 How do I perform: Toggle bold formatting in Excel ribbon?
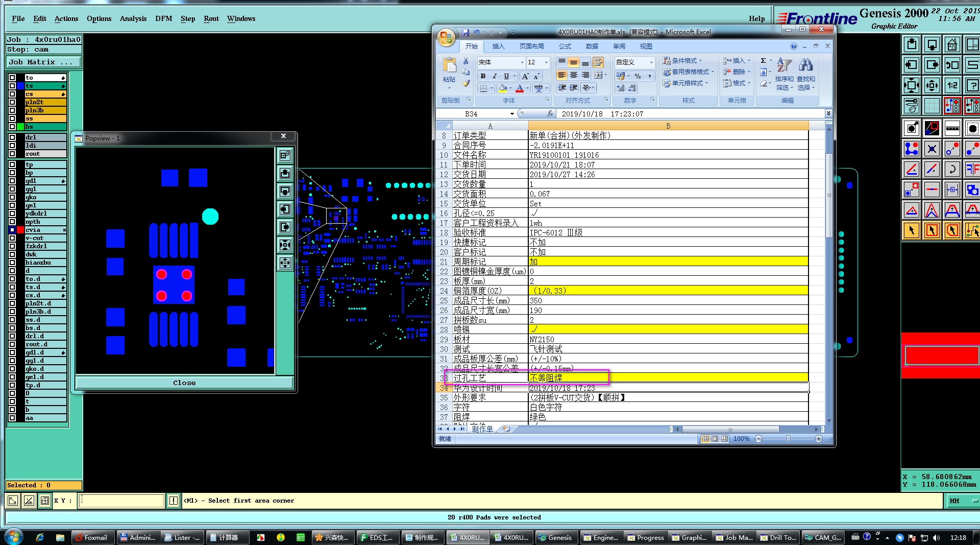tap(483, 76)
